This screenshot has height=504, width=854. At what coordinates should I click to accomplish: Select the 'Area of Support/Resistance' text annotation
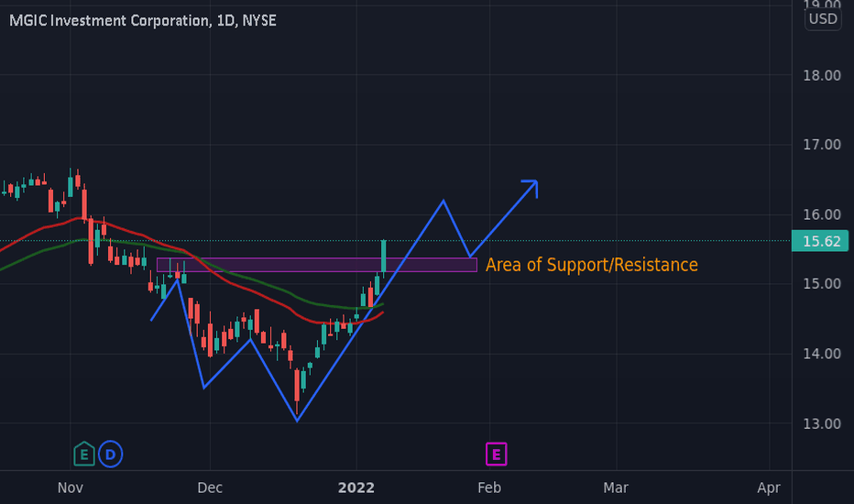click(592, 265)
